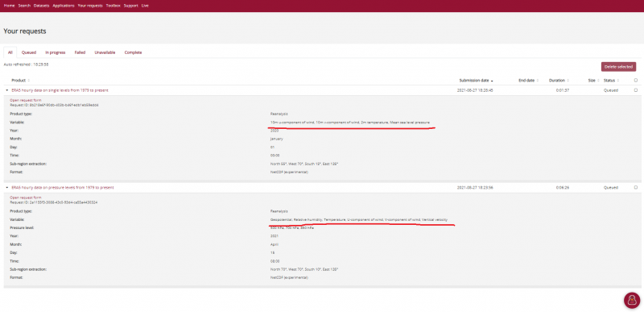644x312 pixels.
Task: Open the chat assistant icon at bottom right
Action: [x=632, y=300]
